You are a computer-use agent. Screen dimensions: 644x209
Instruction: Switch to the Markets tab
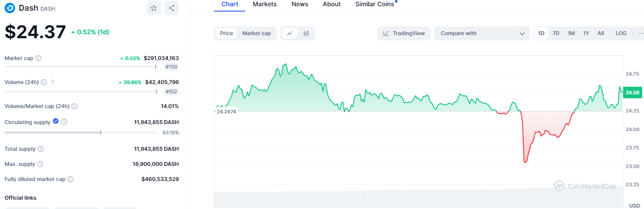[x=265, y=4]
